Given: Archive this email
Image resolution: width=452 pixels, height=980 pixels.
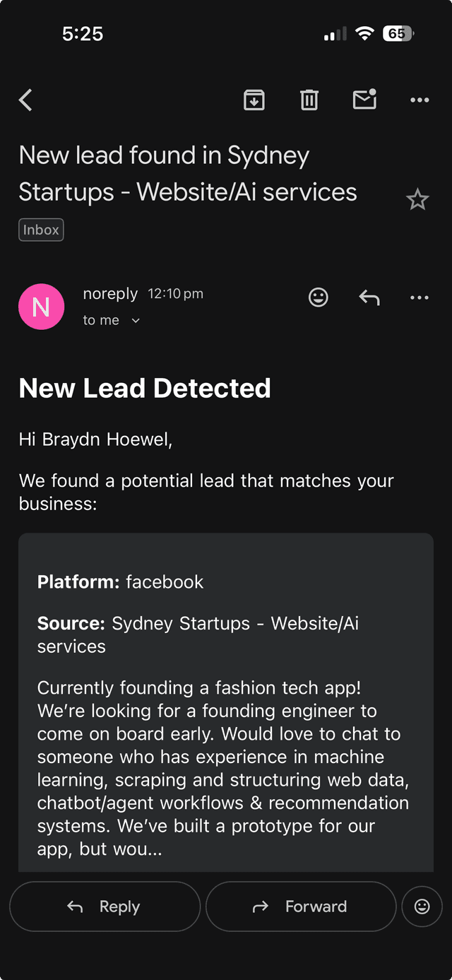Looking at the screenshot, I should tap(254, 100).
